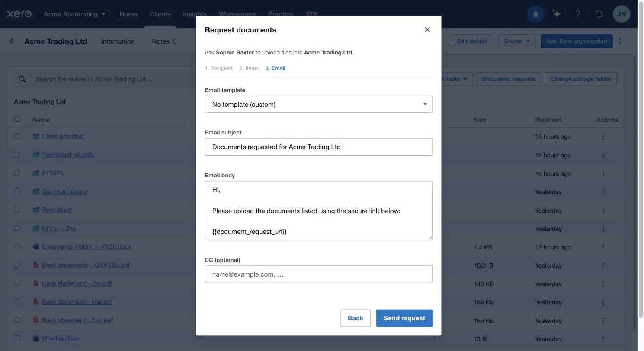
Task: Check the Permanent folder row checkbox
Action: (17, 210)
